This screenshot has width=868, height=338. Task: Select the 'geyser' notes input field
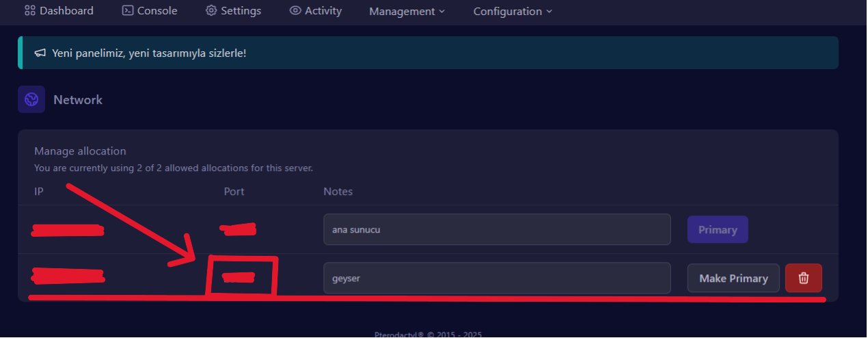497,278
